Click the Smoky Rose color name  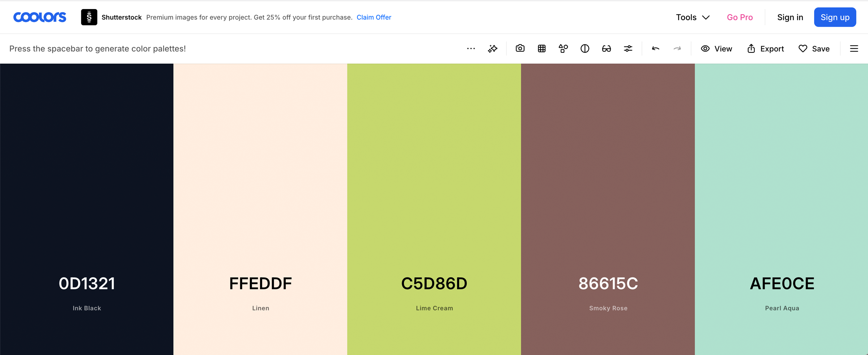(608, 308)
